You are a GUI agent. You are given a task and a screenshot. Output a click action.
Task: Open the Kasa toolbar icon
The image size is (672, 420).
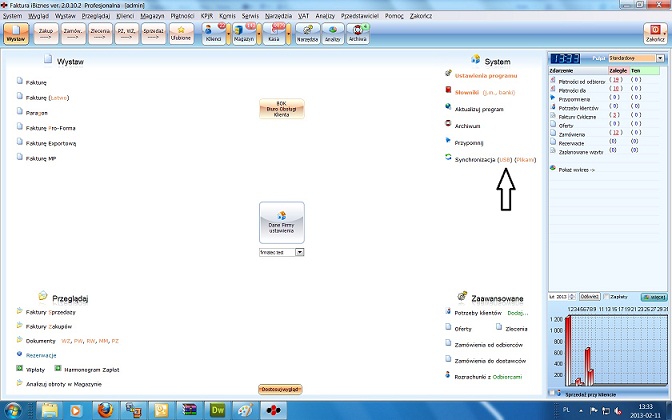274,33
